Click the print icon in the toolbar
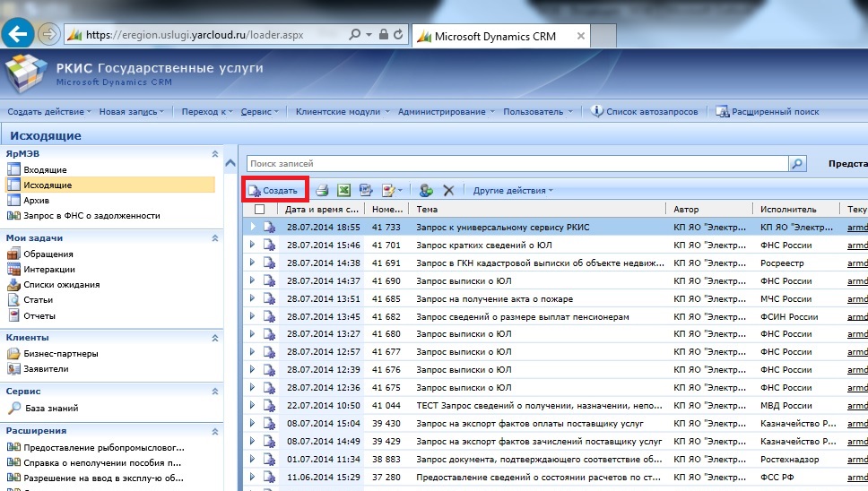The width and height of the screenshot is (868, 491). coord(321,190)
